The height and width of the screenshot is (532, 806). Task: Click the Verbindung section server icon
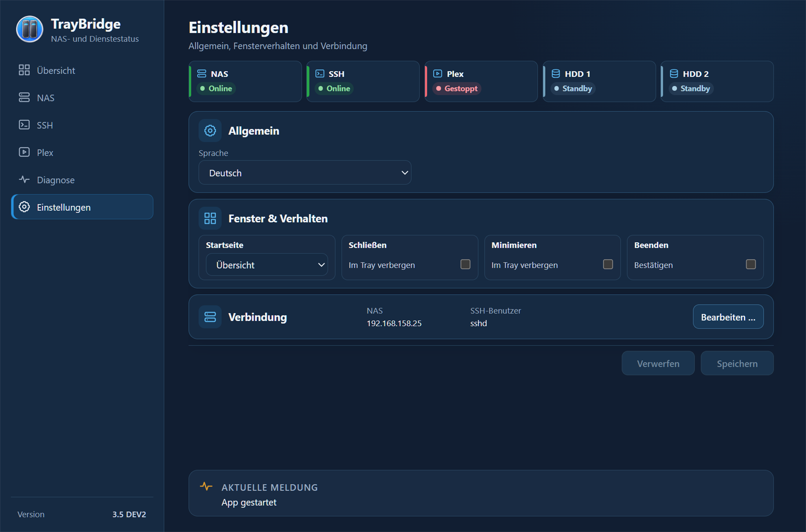210,317
